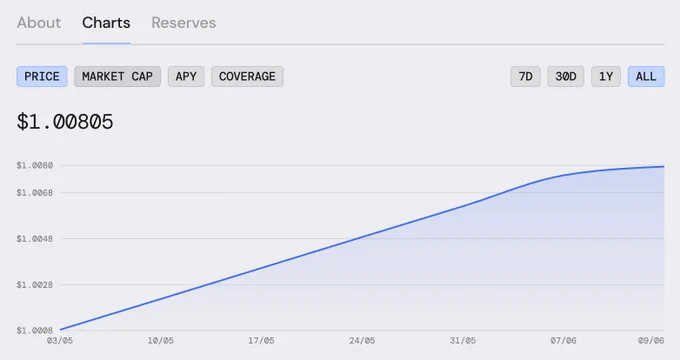This screenshot has height=360, width=680.
Task: Click the $1.0028 y-axis label
Action: point(35,285)
